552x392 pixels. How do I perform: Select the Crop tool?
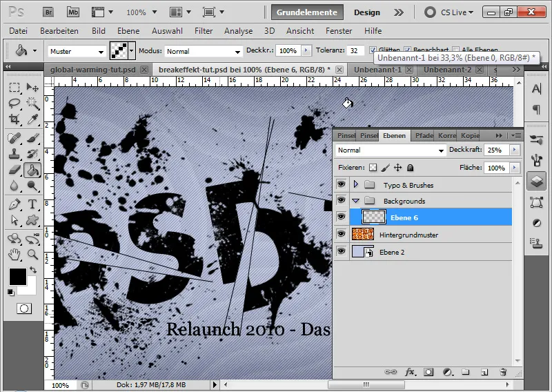coord(14,119)
